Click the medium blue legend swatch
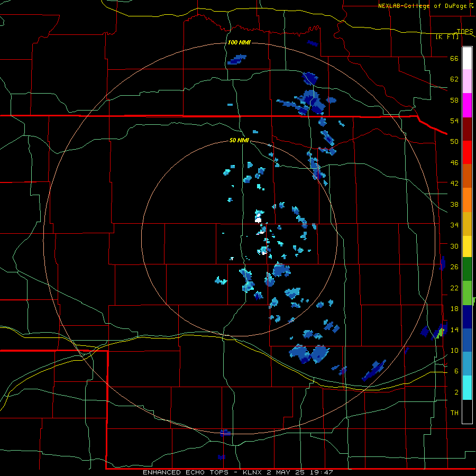Image resolution: width=476 pixels, height=476 pixels. tap(467, 340)
